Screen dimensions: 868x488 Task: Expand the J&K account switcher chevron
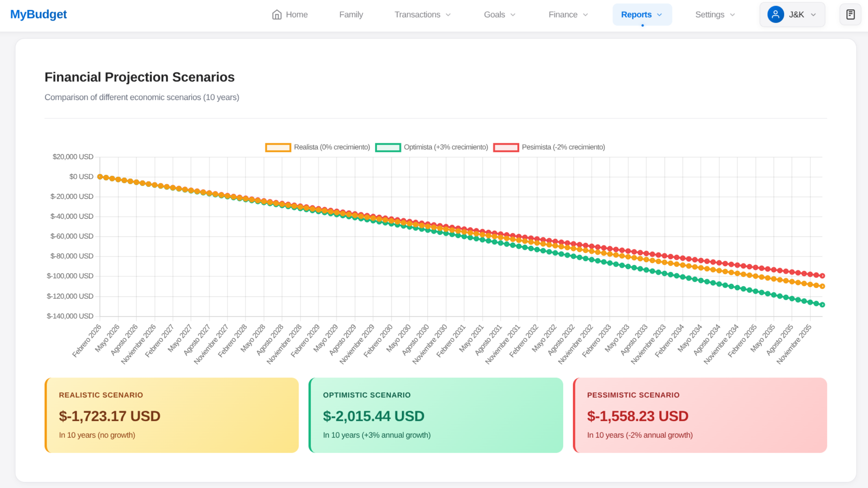pos(813,14)
